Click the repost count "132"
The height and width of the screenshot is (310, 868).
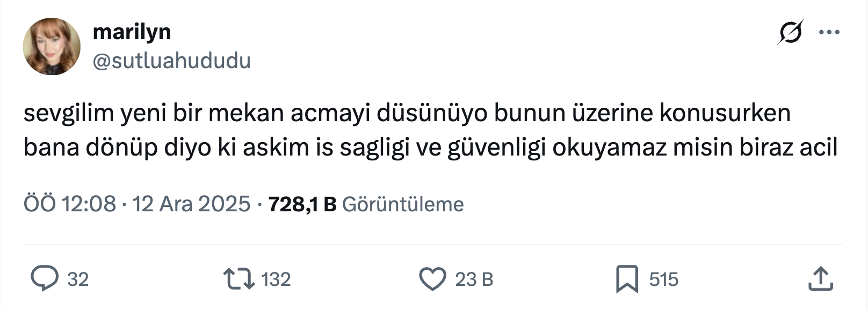pos(276,279)
